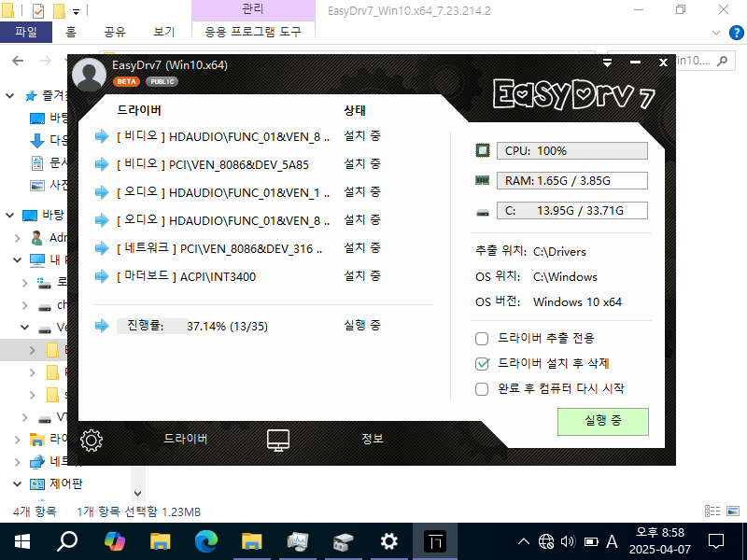Launch Copilot from taskbar
This screenshot has height=560, width=747.
[115, 541]
